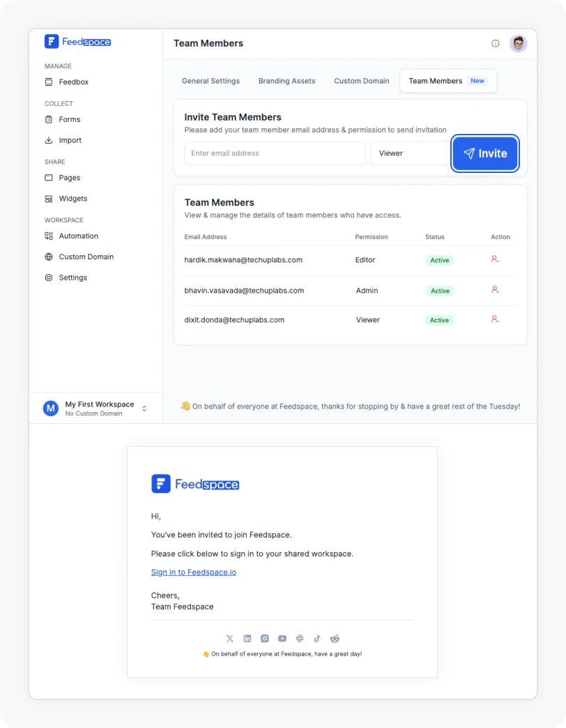Image resolution: width=566 pixels, height=728 pixels.
Task: Click the Reddit icon in email footer
Action: point(335,638)
